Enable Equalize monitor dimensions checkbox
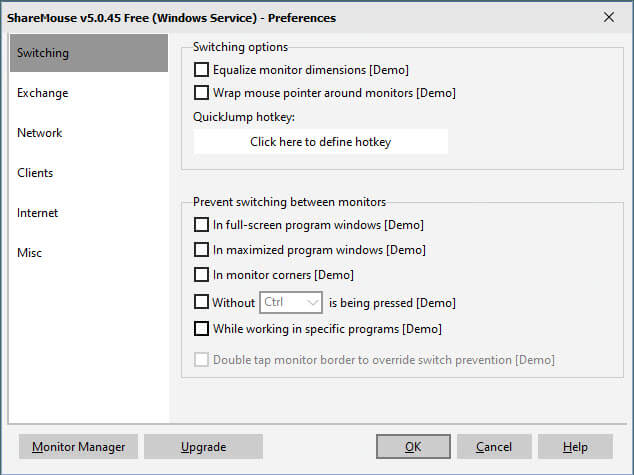 (x=201, y=70)
